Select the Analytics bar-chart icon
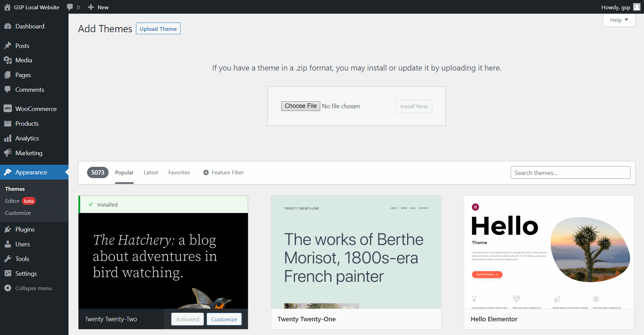The width and height of the screenshot is (644, 335). coord(8,138)
